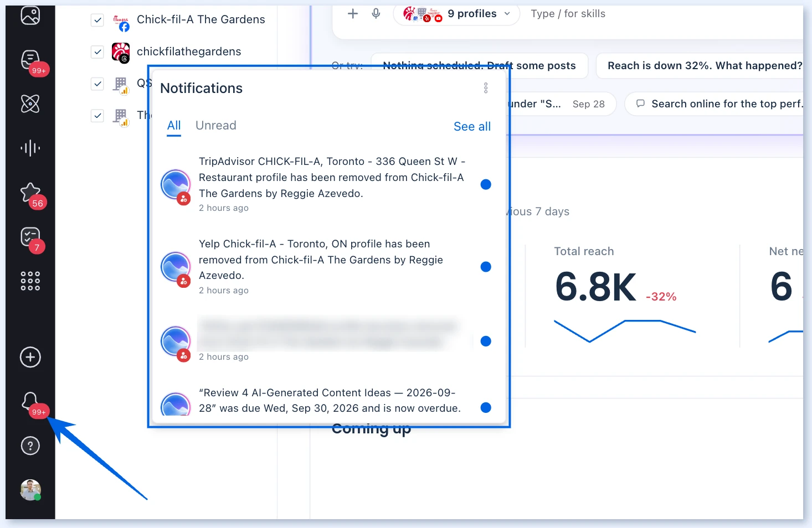Open the help question mark icon
Image resolution: width=812 pixels, height=528 pixels.
tap(30, 446)
